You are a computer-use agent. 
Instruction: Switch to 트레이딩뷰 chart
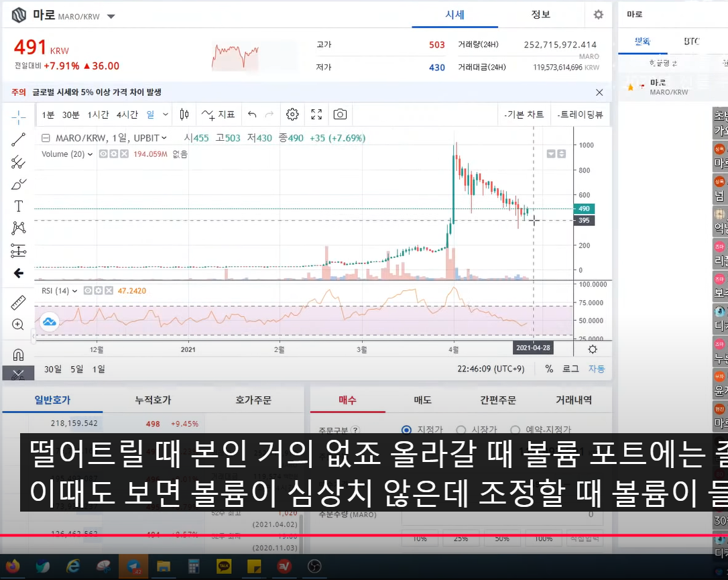pos(581,114)
